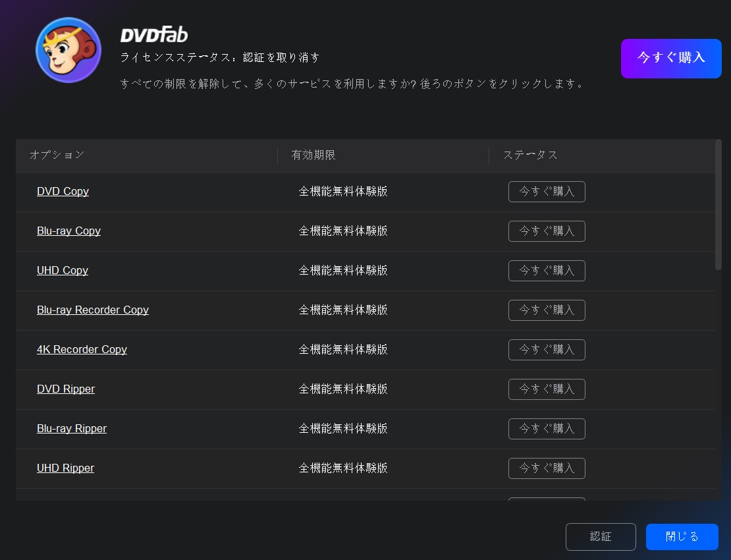
Task: Buy now for the Blu-ray Copy row
Action: (x=547, y=231)
